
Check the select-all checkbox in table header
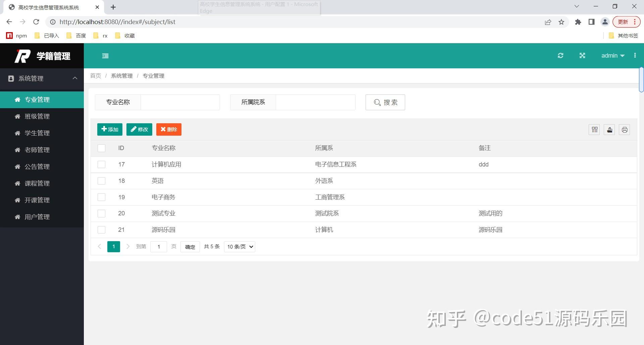coord(101,148)
